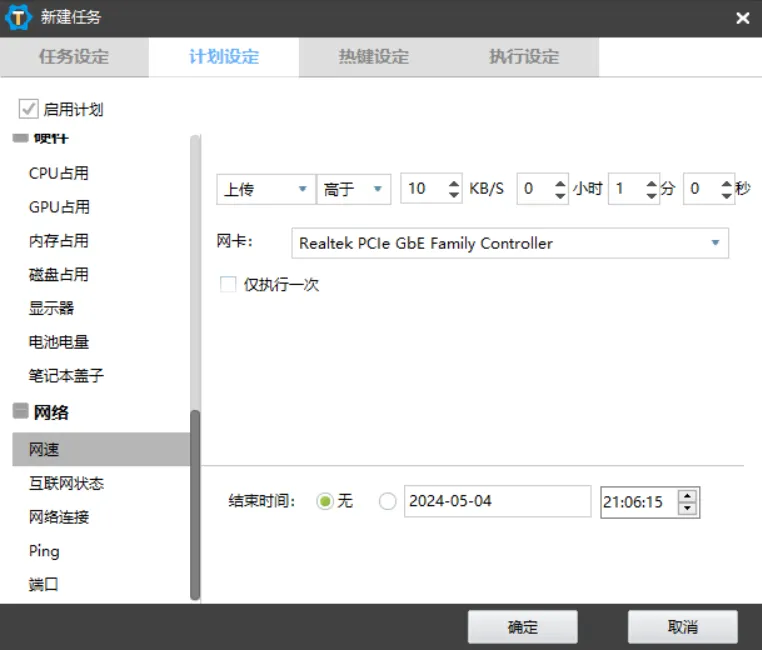Toggle the 启用计划 checkbox
This screenshot has width=762, height=650.
point(29,109)
